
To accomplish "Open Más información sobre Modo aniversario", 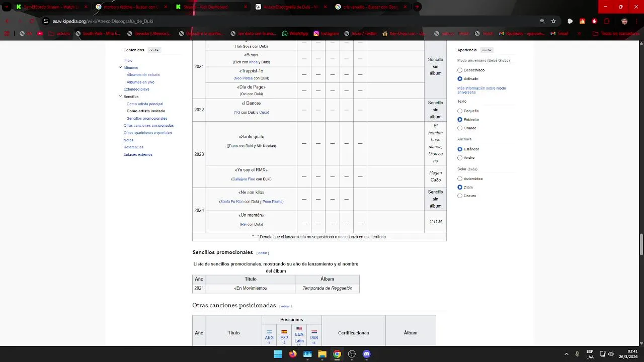I will 481,90.
